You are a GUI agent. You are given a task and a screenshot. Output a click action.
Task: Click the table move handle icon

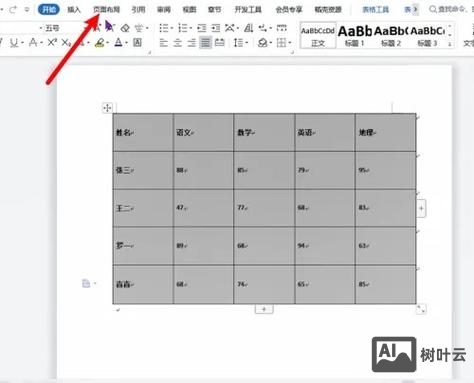pos(107,108)
